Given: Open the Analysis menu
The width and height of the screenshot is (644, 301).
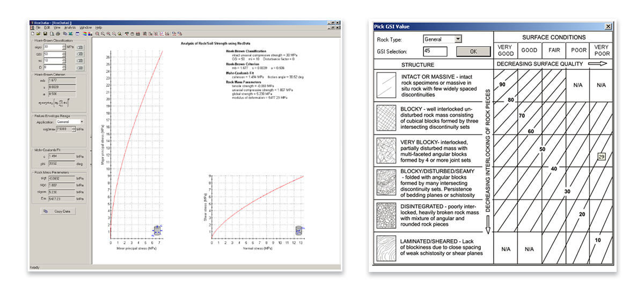Looking at the screenshot, I should point(70,27).
